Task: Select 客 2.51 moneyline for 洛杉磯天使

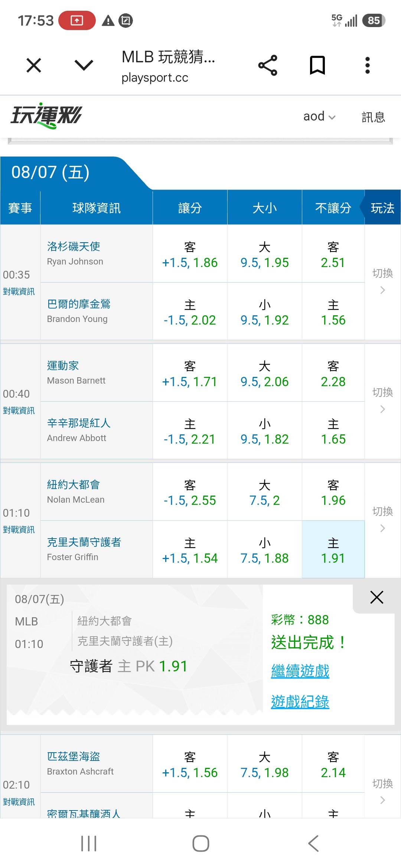Action: 333,254
